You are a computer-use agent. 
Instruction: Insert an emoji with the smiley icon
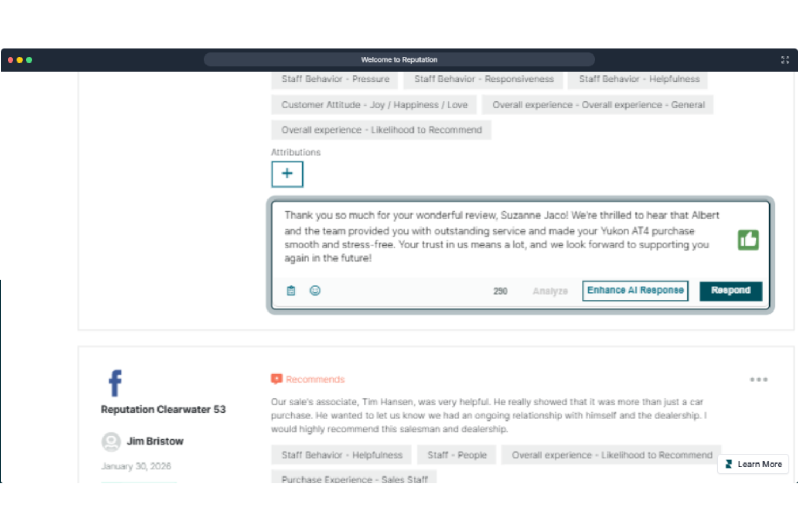(x=315, y=290)
